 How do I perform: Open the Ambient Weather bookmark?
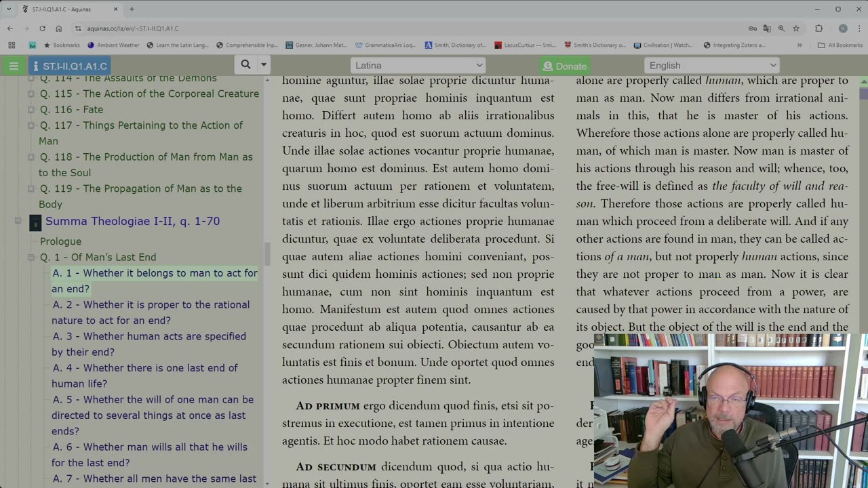pos(113,45)
